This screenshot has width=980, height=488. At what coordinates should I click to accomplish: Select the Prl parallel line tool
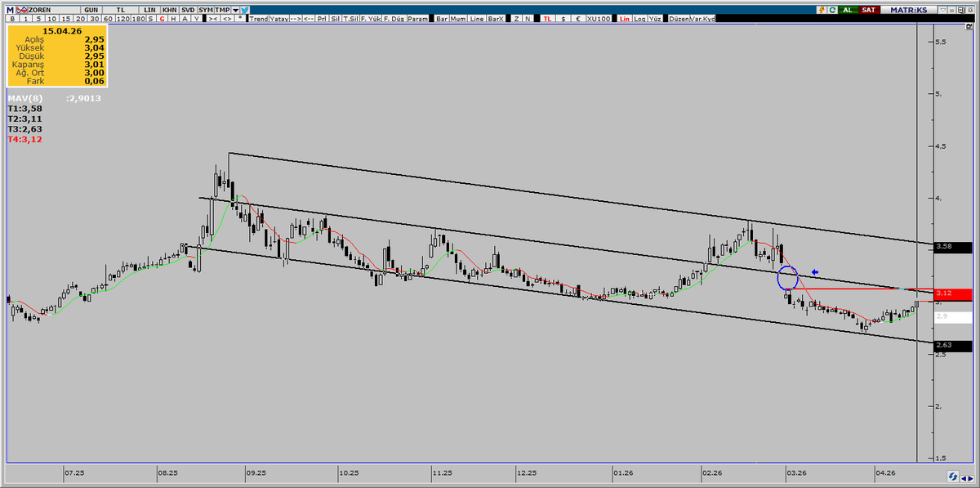point(322,19)
